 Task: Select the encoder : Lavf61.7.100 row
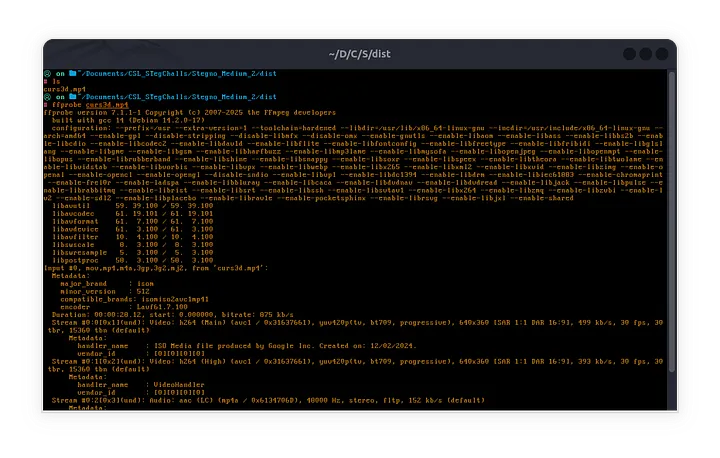click(x=124, y=307)
